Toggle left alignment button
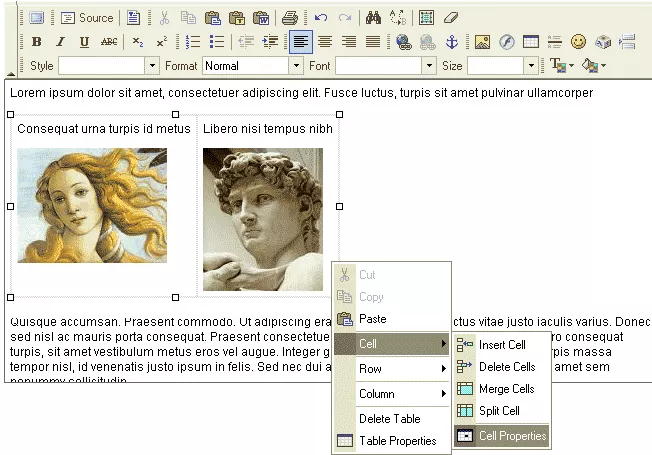The image size is (652, 455). 301,42
